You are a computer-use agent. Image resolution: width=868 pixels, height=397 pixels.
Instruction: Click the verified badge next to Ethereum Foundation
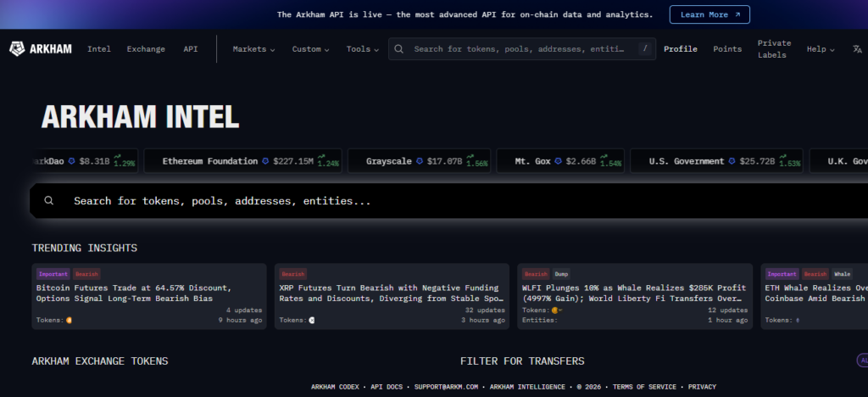265,161
